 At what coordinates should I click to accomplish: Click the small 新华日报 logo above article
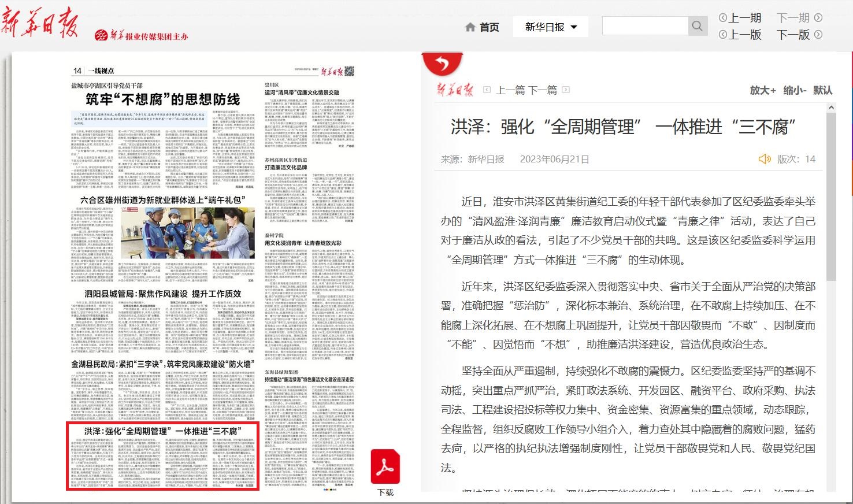(x=455, y=90)
